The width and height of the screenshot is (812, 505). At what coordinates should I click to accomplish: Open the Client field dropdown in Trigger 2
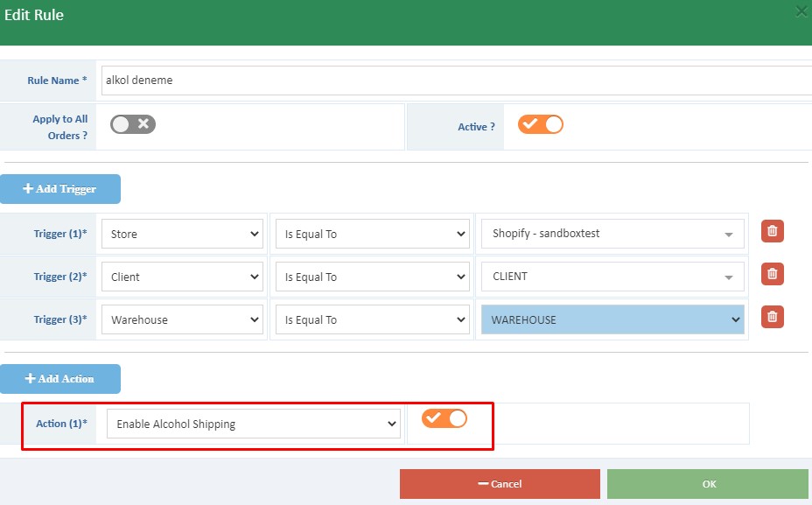point(182,277)
